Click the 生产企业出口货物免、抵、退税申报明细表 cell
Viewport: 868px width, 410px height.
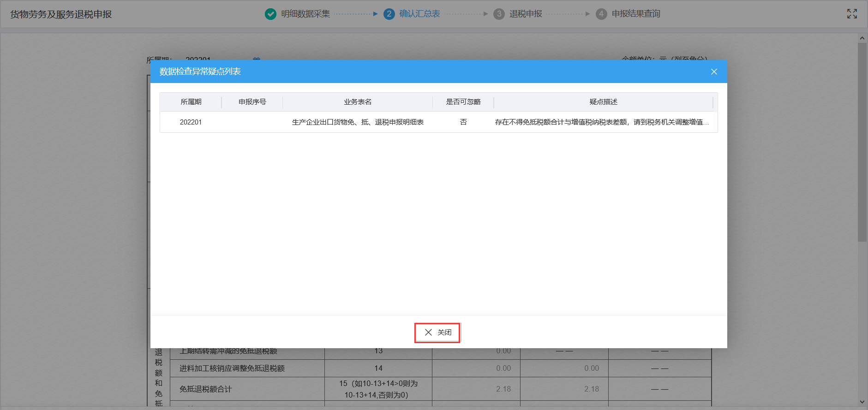[358, 122]
